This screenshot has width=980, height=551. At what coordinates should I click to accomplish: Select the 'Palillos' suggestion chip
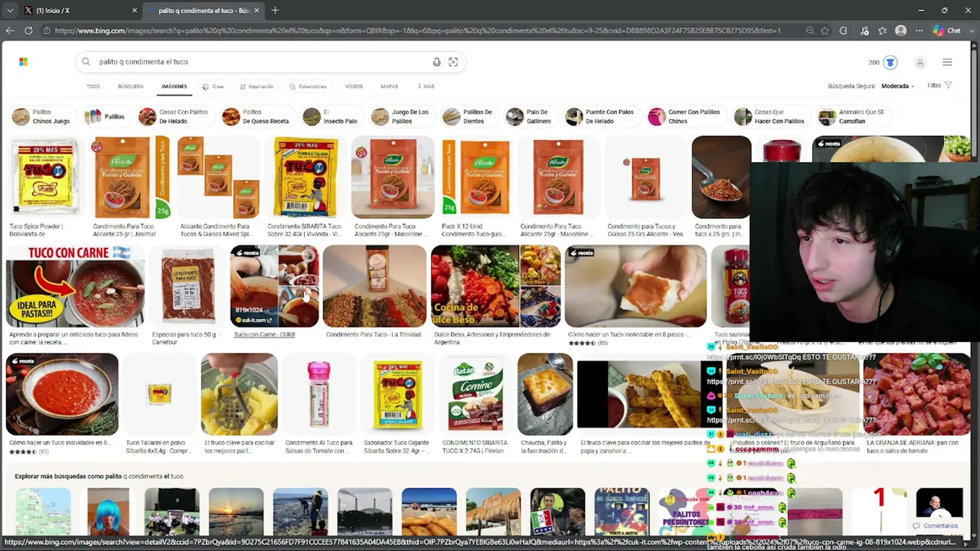[104, 116]
